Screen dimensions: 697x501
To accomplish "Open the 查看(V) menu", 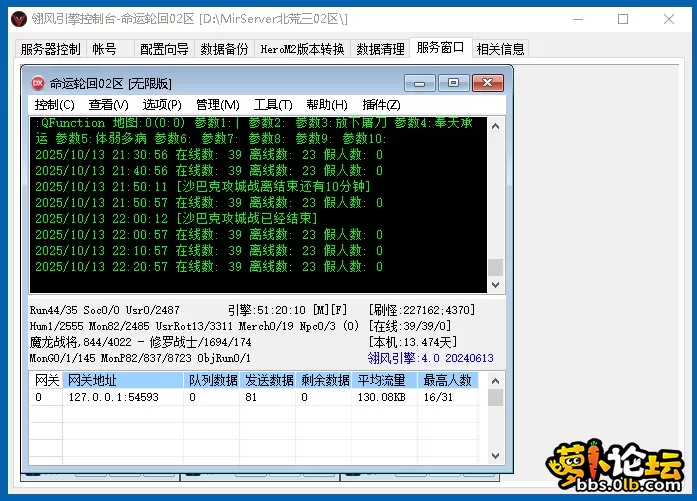I will click(108, 104).
